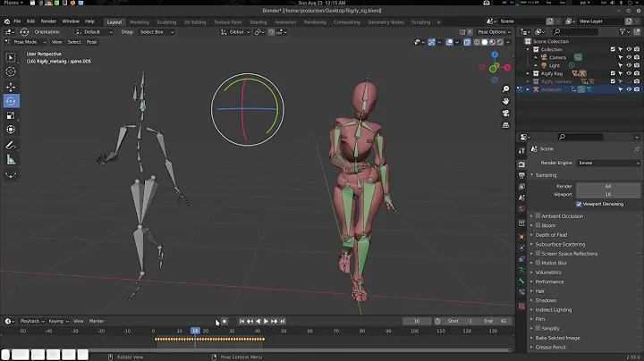
Task: Expand the Depth of Field panel
Action: 551,235
